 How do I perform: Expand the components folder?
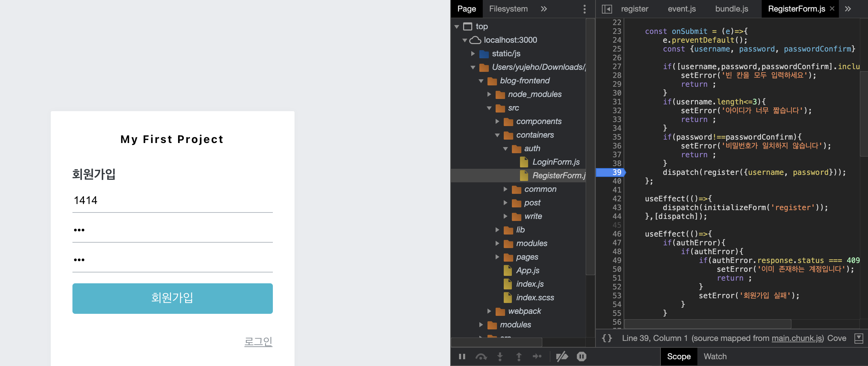(497, 121)
